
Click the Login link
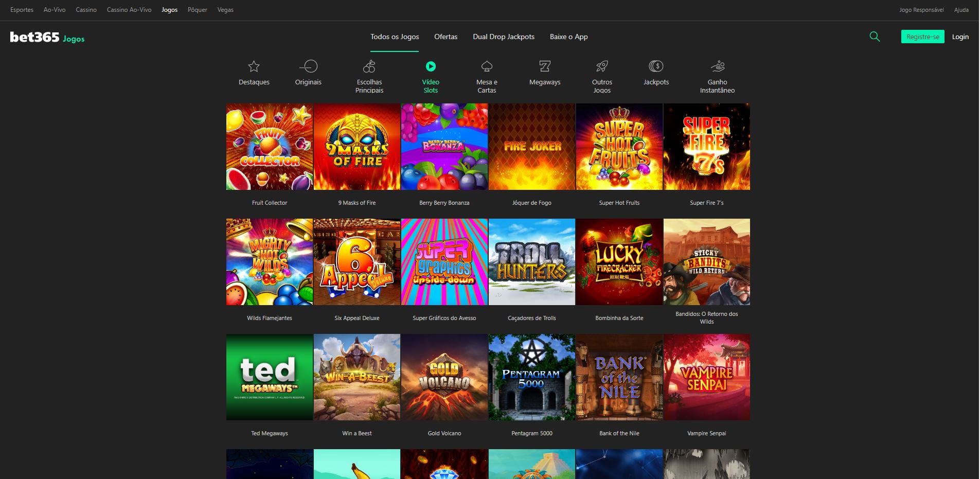tap(960, 37)
